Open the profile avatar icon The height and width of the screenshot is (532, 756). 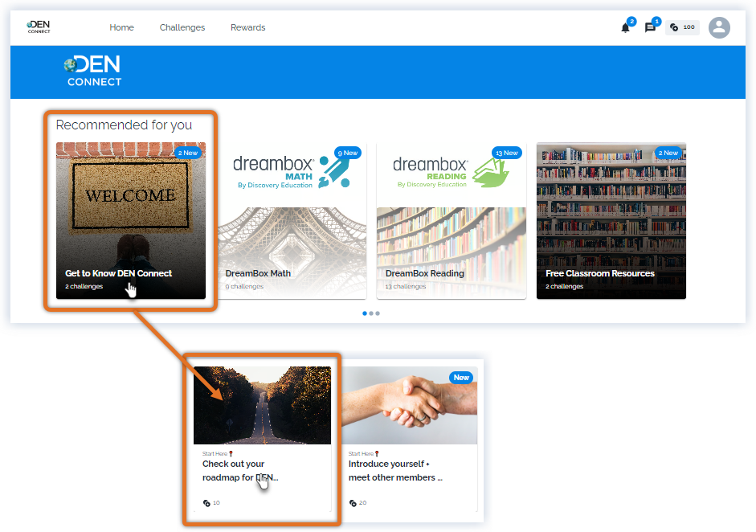[x=719, y=27]
